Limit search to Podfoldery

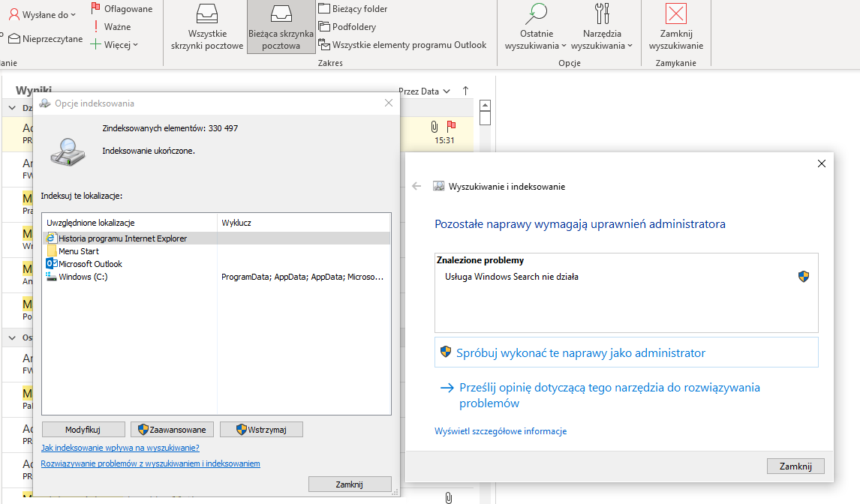click(347, 26)
